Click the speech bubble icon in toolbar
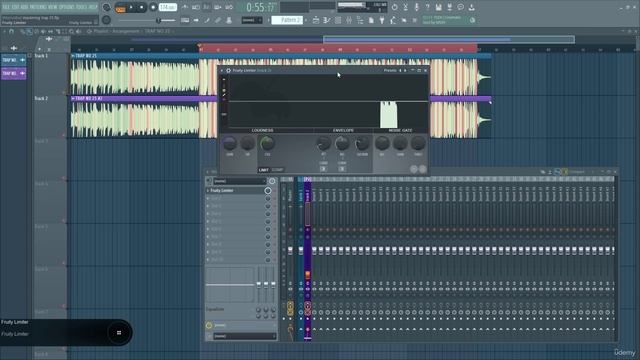640x360 pixels. click(460, 7)
